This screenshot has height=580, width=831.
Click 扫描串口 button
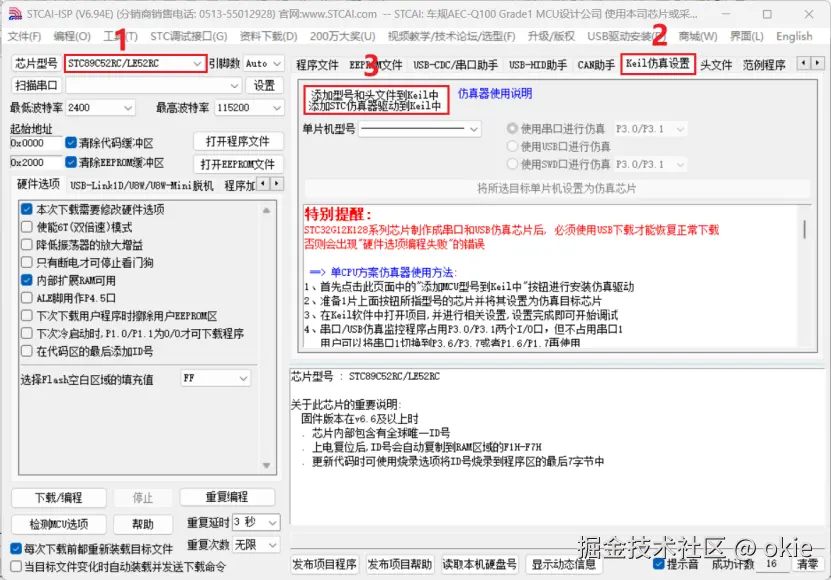[36, 85]
